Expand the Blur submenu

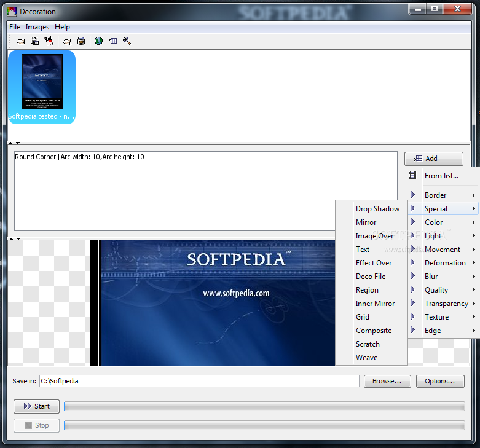click(x=443, y=277)
